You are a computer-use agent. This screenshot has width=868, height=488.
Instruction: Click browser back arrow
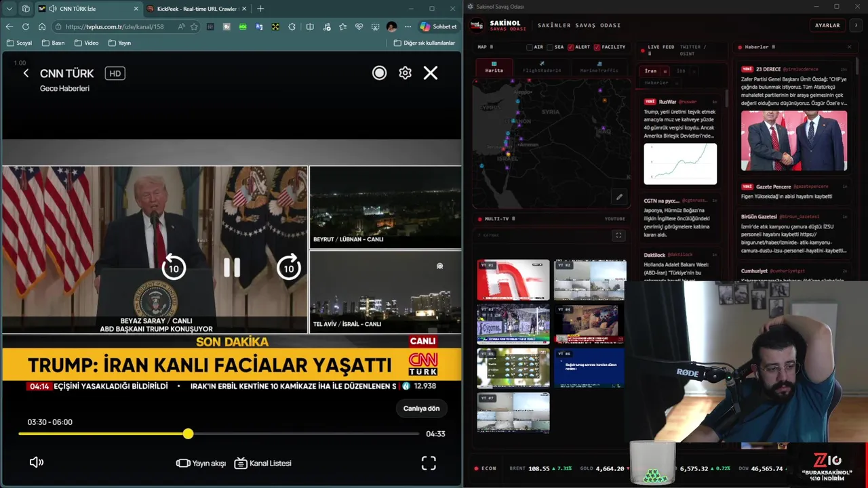pyautogui.click(x=9, y=26)
